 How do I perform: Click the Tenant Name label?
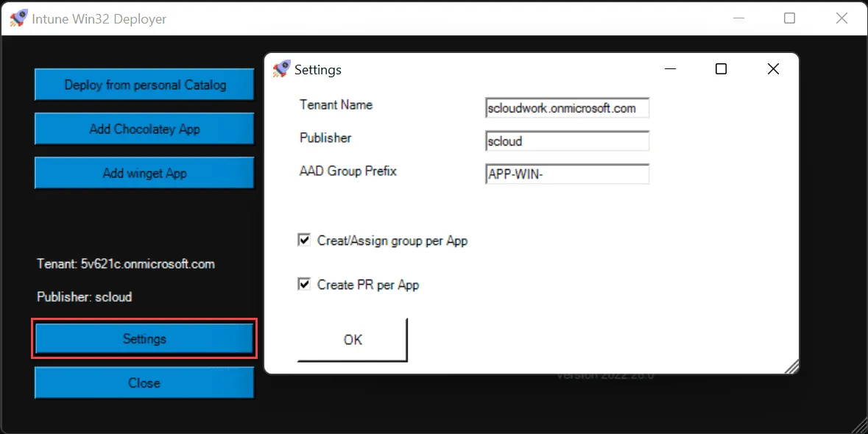click(x=336, y=104)
